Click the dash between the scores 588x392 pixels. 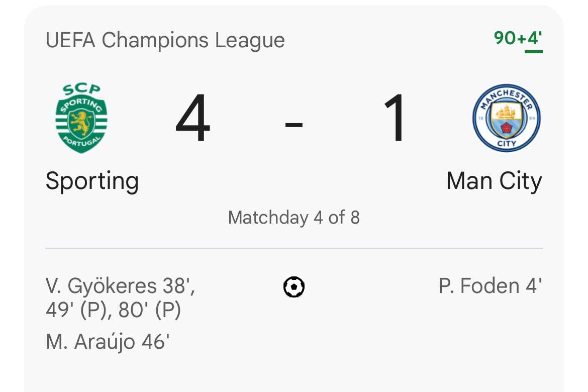click(x=294, y=123)
